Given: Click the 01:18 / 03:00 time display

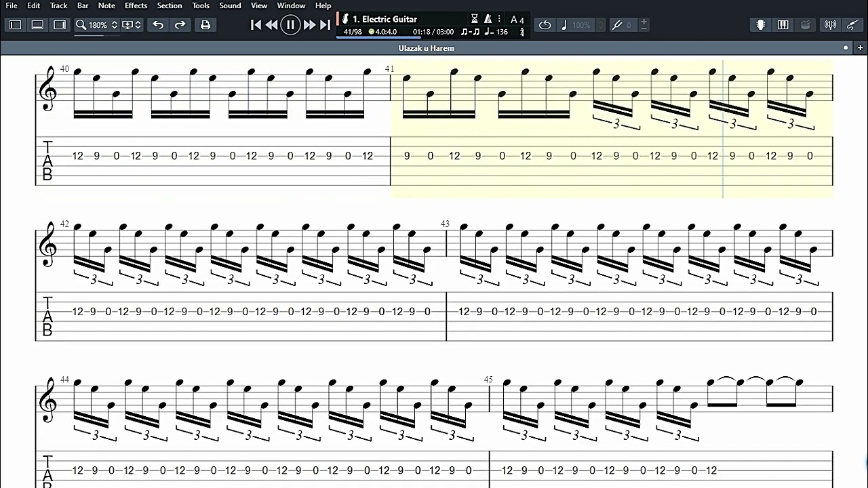Looking at the screenshot, I should click(433, 32).
